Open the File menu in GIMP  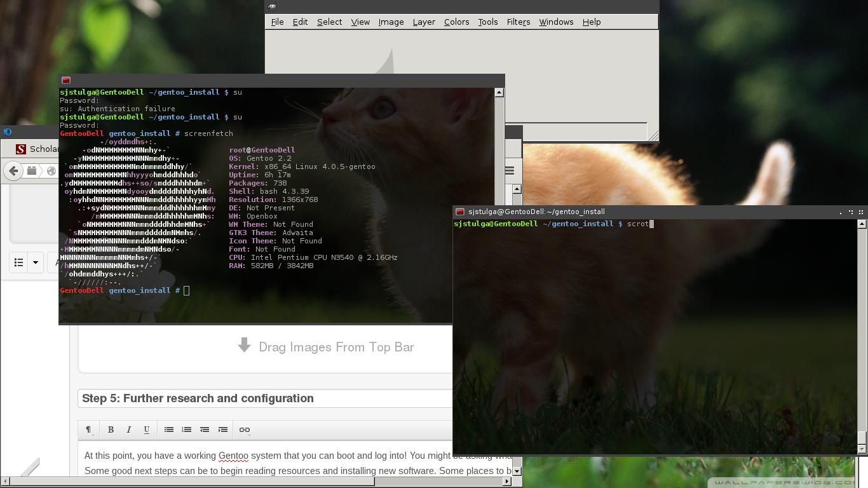(278, 22)
